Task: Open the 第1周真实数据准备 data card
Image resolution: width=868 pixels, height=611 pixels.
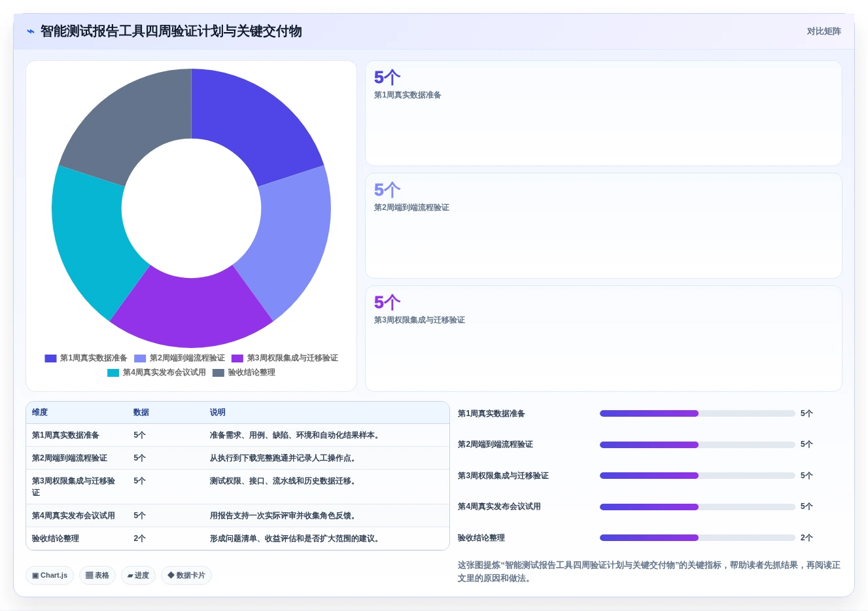Action: pyautogui.click(x=603, y=113)
